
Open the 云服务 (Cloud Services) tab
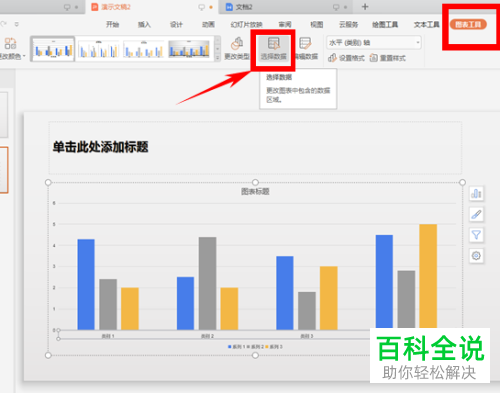(x=348, y=24)
